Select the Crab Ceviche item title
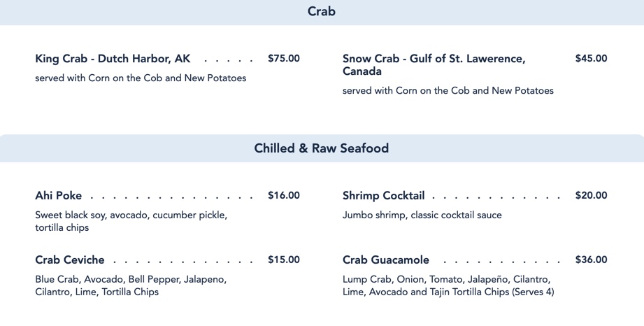This screenshot has height=326, width=644. pyautogui.click(x=70, y=260)
